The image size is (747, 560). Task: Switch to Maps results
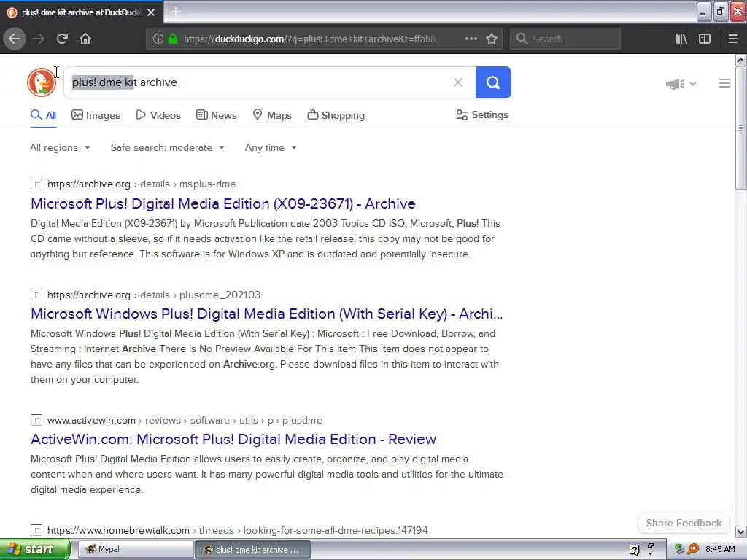272,115
